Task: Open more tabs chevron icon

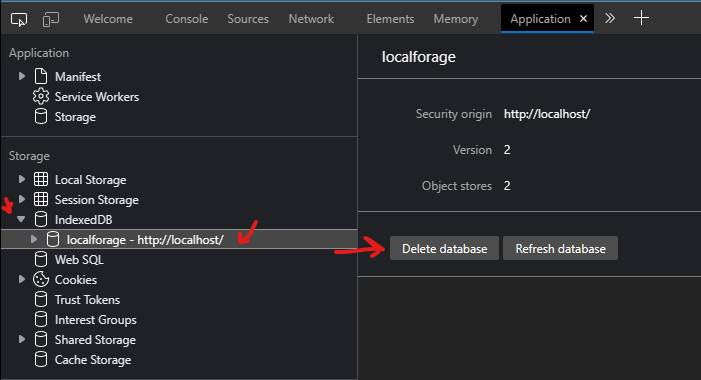Action: (x=610, y=18)
